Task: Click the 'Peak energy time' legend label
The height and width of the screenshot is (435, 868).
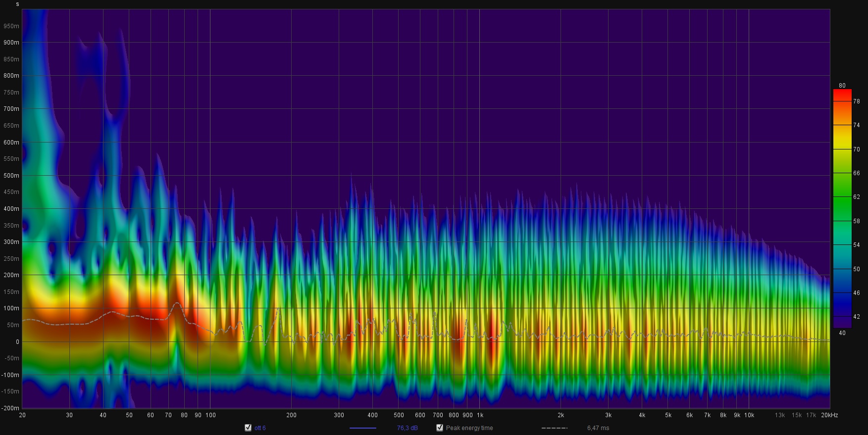Action: pyautogui.click(x=469, y=428)
